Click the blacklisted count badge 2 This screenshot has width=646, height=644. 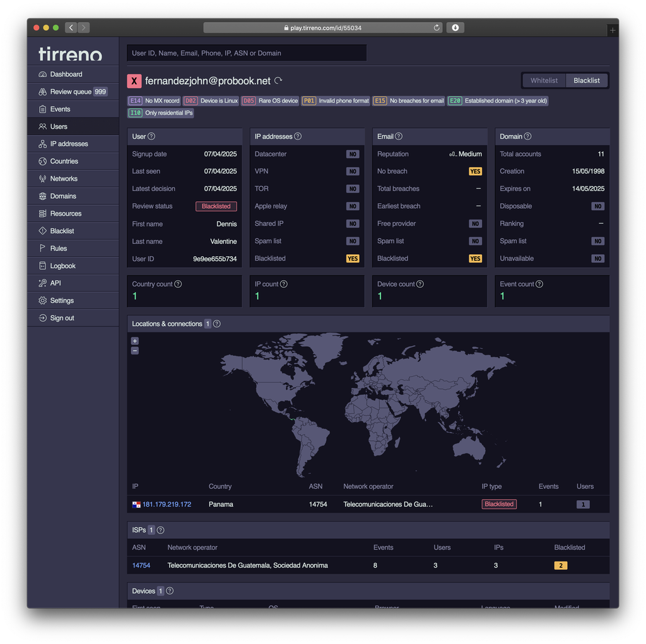pyautogui.click(x=561, y=565)
